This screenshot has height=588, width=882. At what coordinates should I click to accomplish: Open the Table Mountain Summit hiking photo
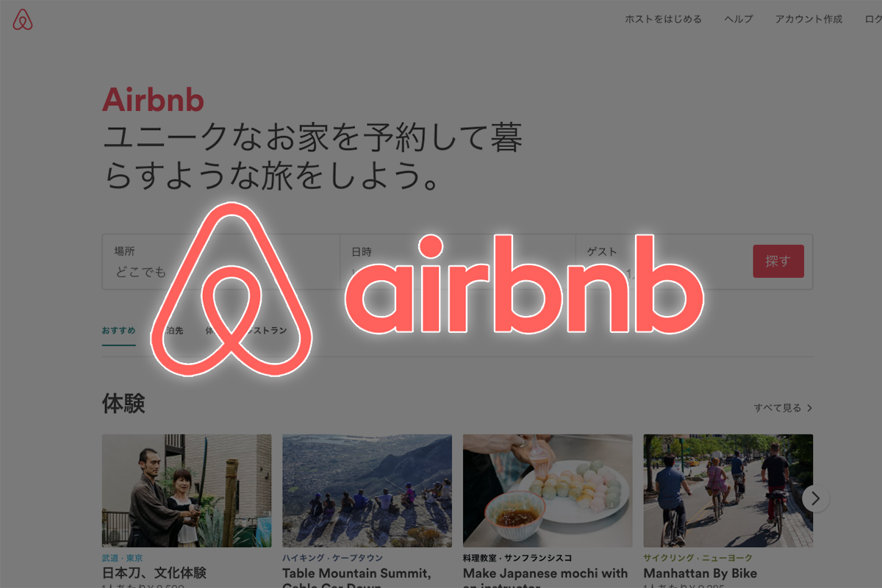pos(367,490)
